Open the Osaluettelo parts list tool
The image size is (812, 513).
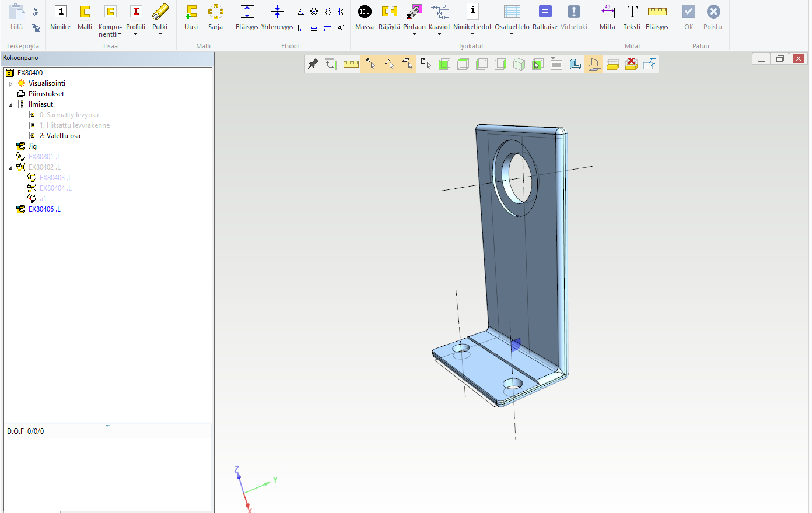(x=512, y=12)
